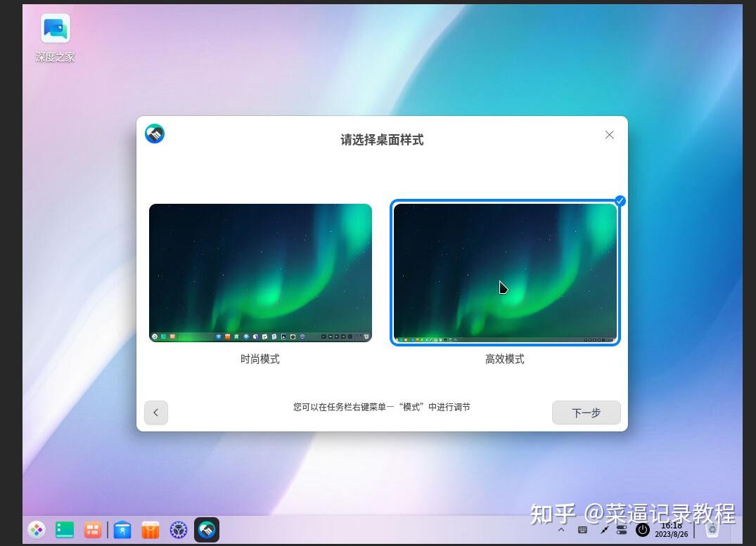Click the active welcome app icon in taskbar
This screenshot has width=756, height=546.
206,530
